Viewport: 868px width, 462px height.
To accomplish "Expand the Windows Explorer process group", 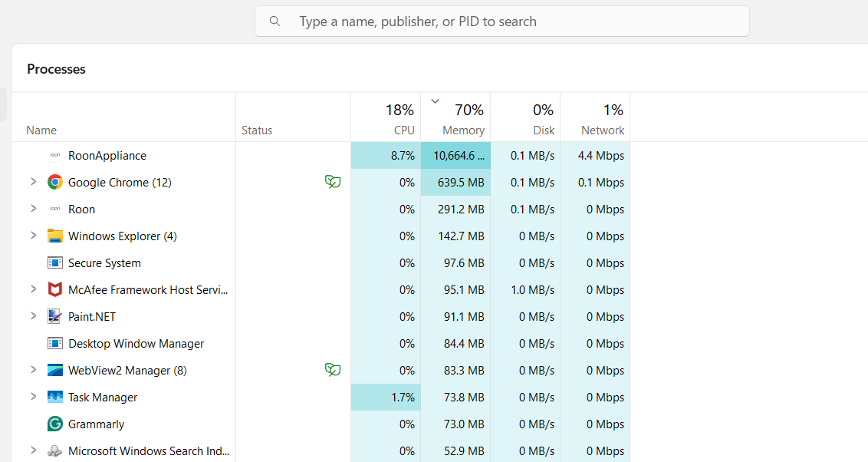I will coord(33,236).
